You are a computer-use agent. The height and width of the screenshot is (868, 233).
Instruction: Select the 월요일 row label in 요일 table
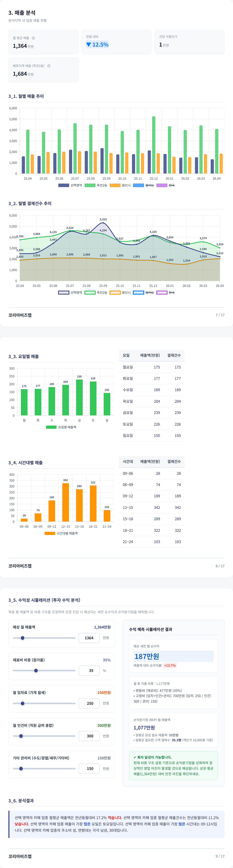[x=128, y=367]
